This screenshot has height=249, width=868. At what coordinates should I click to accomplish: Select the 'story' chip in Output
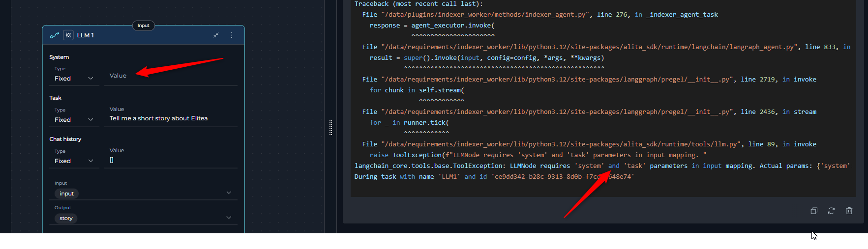66,218
